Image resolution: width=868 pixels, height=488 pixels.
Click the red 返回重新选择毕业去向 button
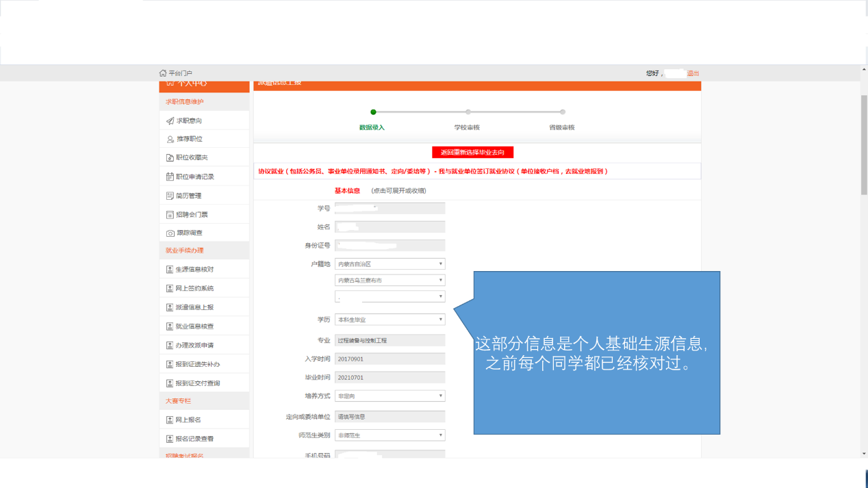tap(472, 153)
